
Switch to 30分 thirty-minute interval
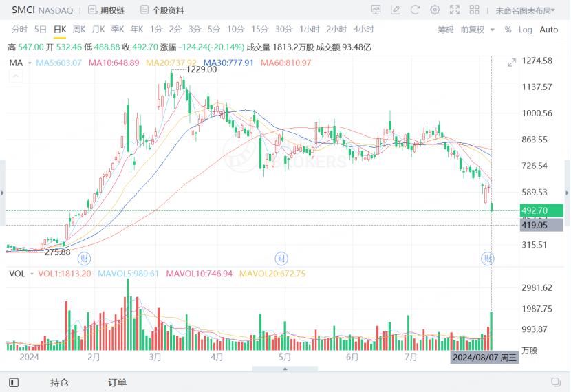pyautogui.click(x=283, y=29)
